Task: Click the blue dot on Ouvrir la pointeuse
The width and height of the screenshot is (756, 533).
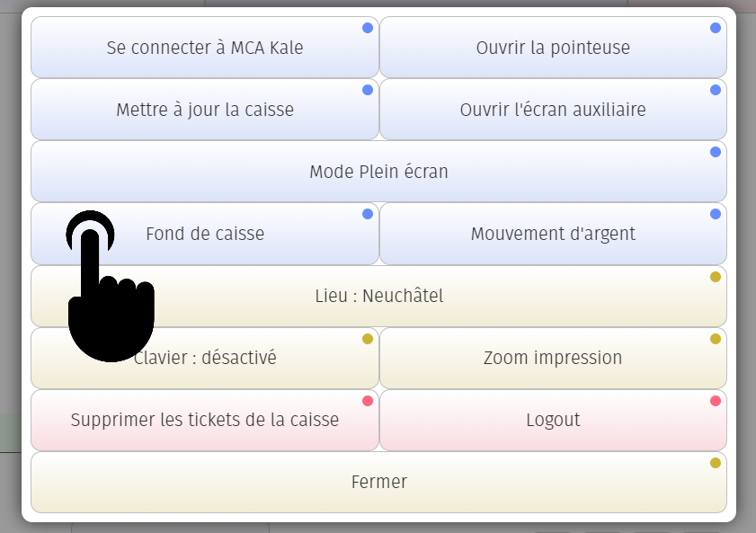Action: coord(716,28)
